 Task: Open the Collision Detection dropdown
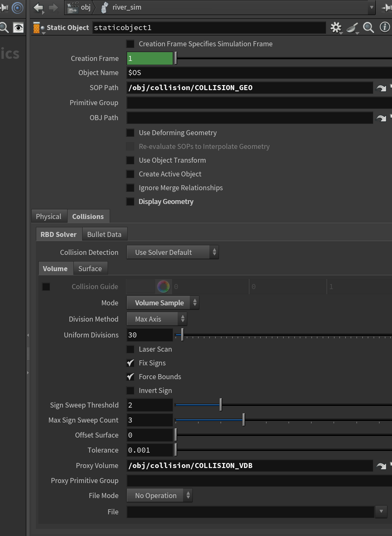click(x=173, y=252)
